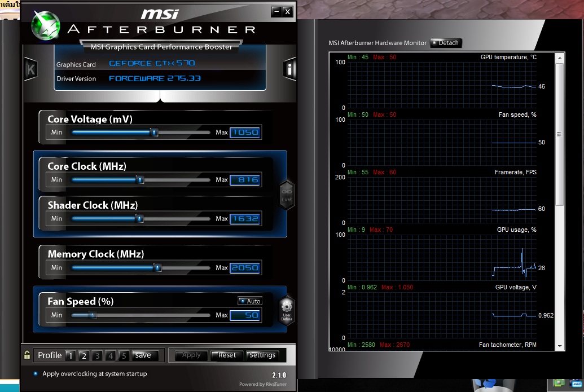584x392 pixels.
Task: Click the hardware monitor scrollbar thumb
Action: coord(559,134)
